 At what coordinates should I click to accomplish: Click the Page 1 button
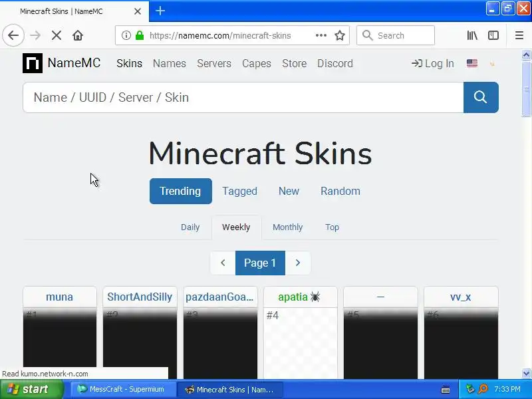click(x=260, y=263)
